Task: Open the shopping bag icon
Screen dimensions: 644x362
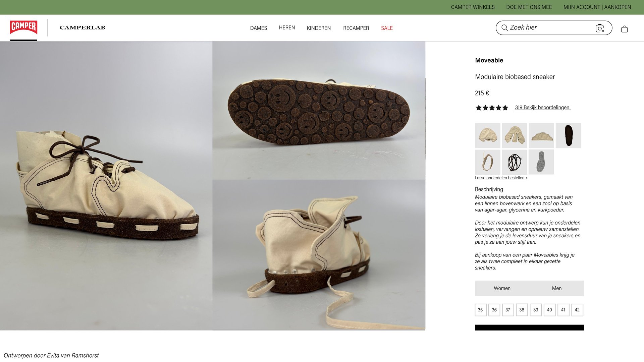Action: coord(624,29)
